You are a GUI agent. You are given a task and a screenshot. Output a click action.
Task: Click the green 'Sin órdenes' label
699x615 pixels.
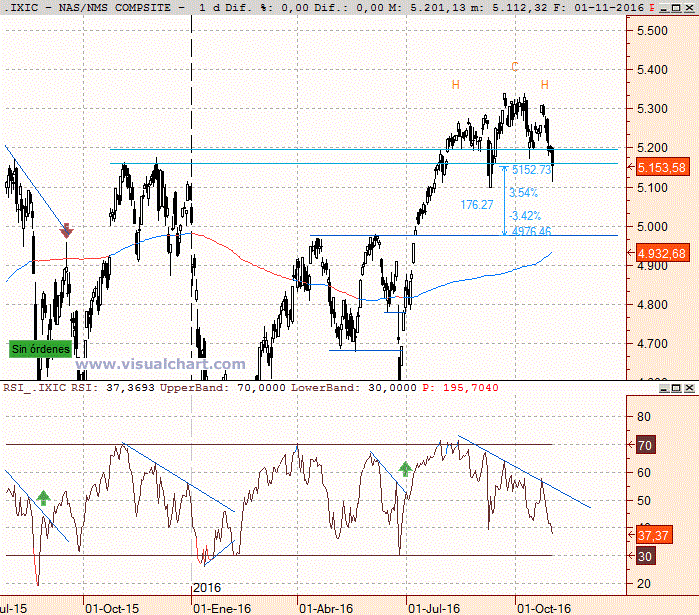point(41,349)
